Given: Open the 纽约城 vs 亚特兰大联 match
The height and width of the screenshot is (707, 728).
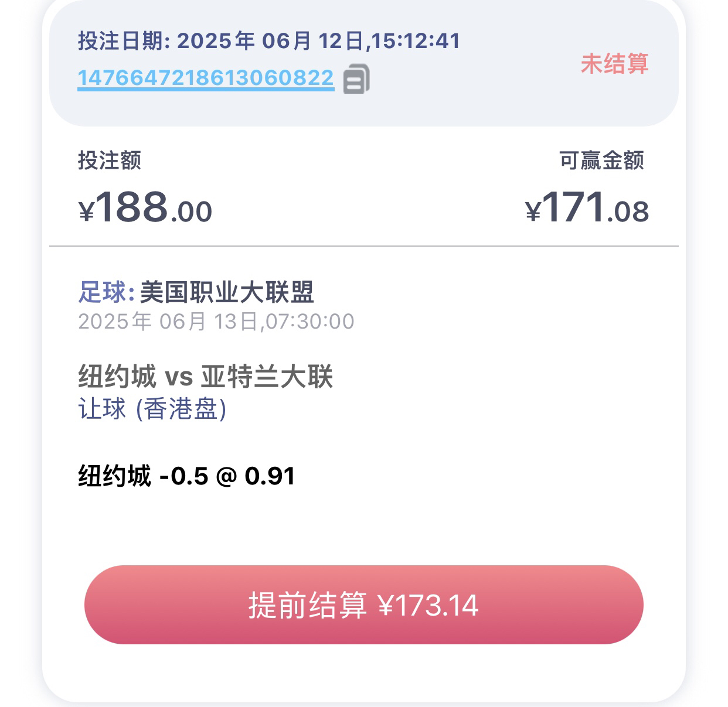Looking at the screenshot, I should (x=206, y=376).
